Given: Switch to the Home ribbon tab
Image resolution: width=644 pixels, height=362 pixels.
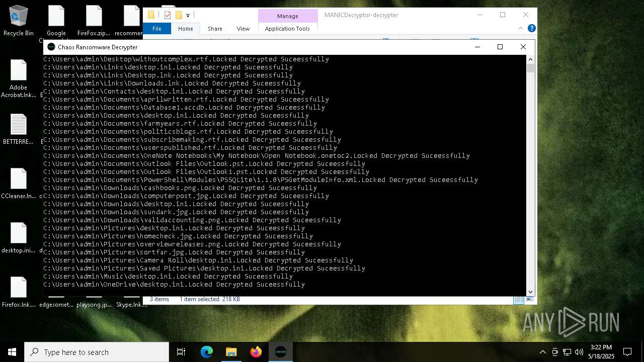Looking at the screenshot, I should [185, 29].
